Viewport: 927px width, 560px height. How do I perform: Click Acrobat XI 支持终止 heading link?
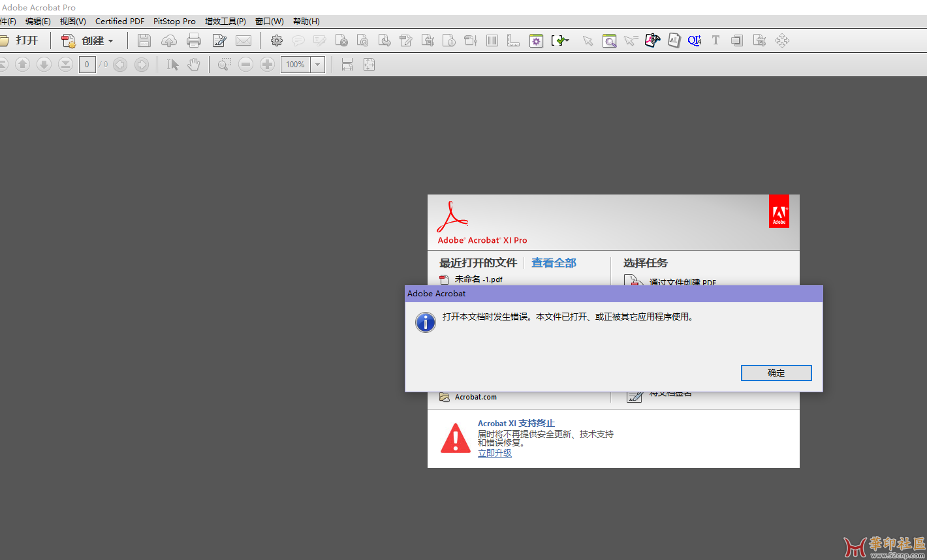(x=516, y=424)
